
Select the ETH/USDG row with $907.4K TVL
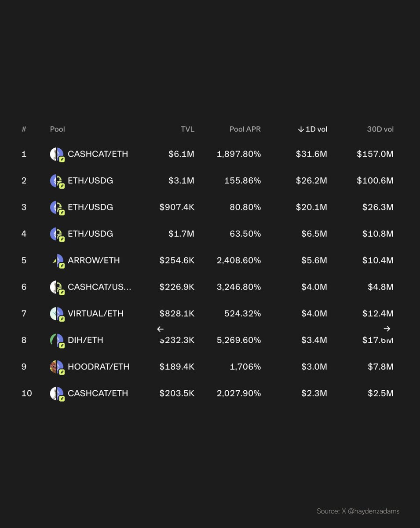(x=208, y=207)
